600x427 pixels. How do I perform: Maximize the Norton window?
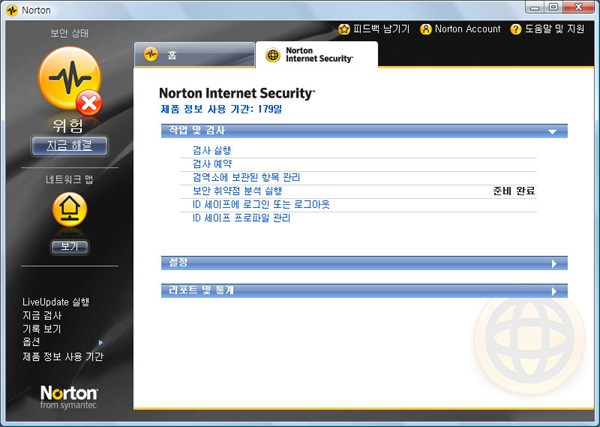point(554,7)
